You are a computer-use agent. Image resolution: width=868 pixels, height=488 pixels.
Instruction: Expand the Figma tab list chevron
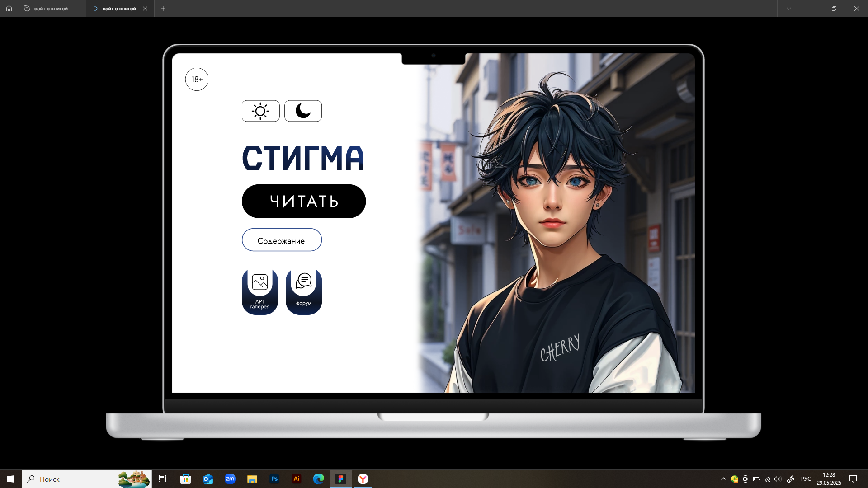click(789, 9)
